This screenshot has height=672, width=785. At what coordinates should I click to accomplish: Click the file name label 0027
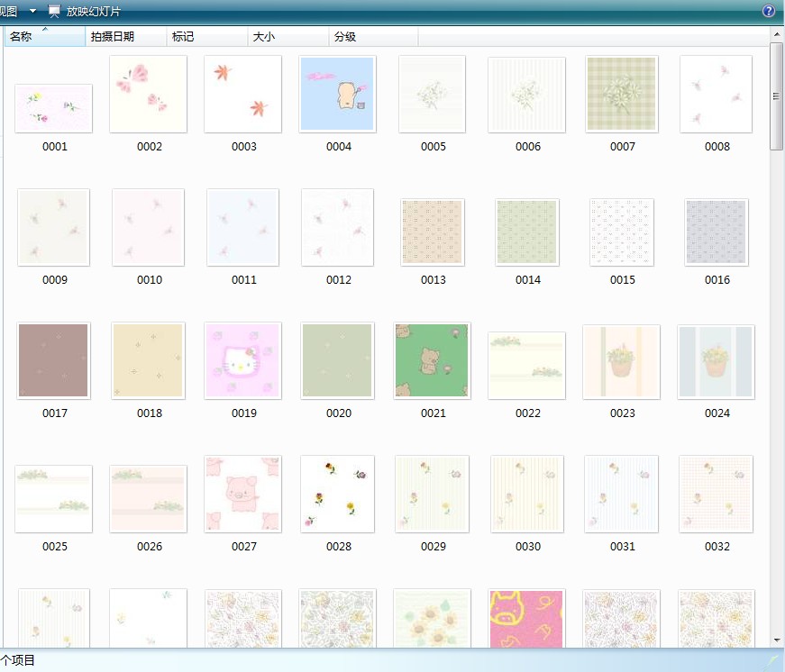(244, 547)
